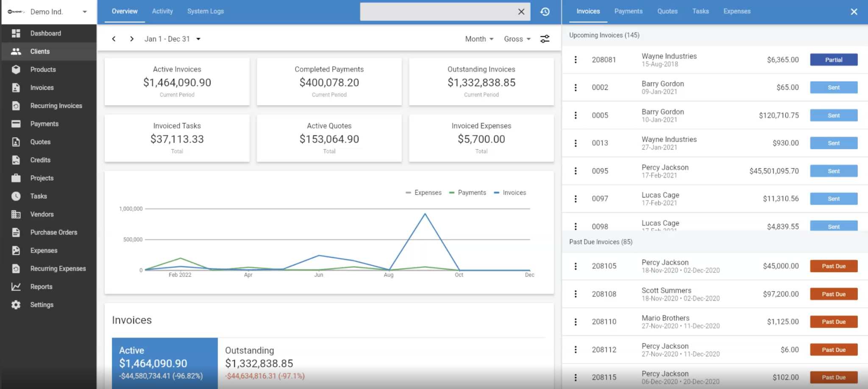Open the Vendors page via its sidebar icon
The height and width of the screenshot is (389, 868).
pyautogui.click(x=16, y=214)
